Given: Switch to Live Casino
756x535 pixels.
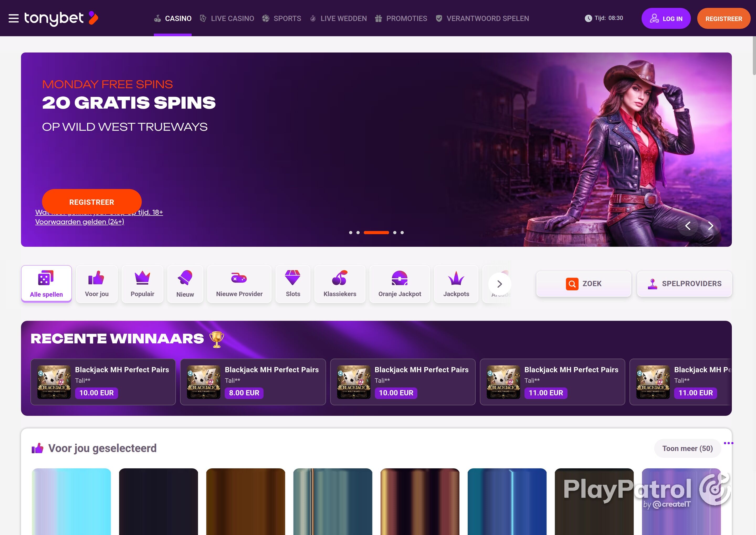Looking at the screenshot, I should tap(227, 18).
